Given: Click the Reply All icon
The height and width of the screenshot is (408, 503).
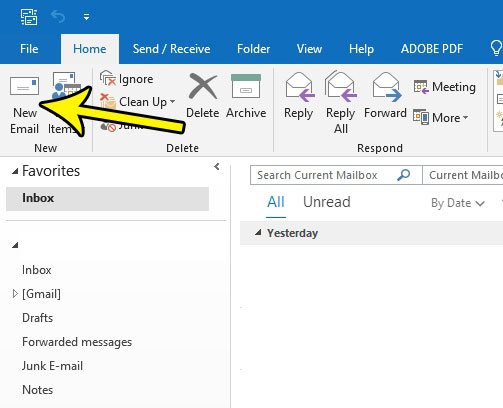Looking at the screenshot, I should tap(341, 86).
